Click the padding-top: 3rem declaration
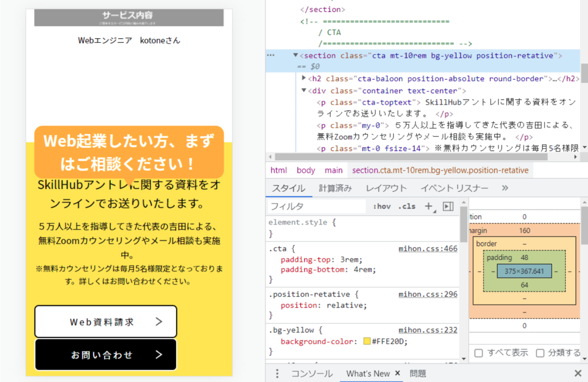 point(321,259)
